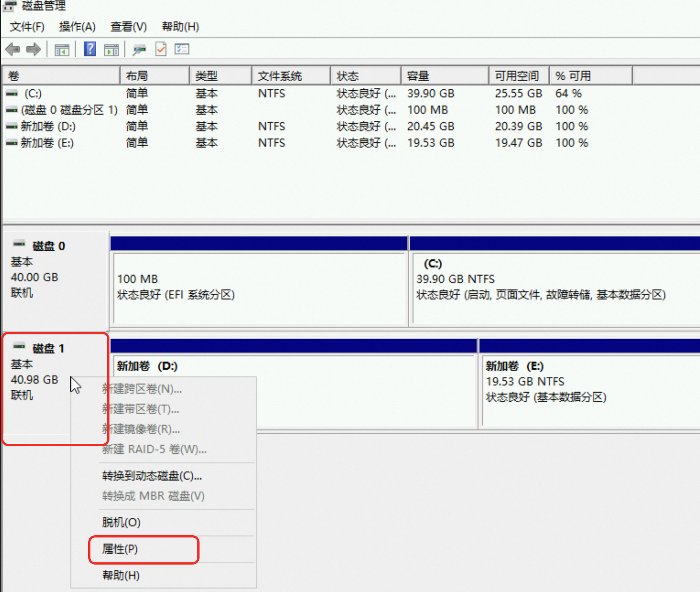Click the settings list toolbar icon
Screen dimensions: 700x592
pyautogui.click(x=182, y=49)
